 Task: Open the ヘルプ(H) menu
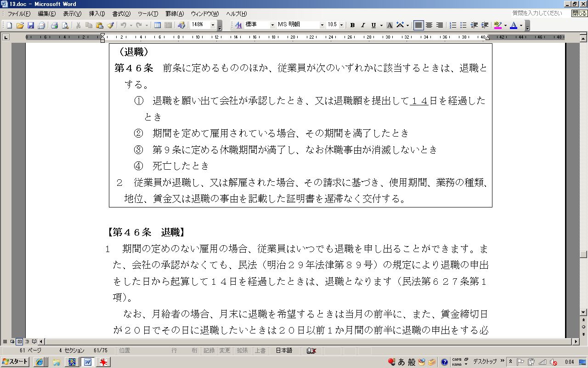236,14
